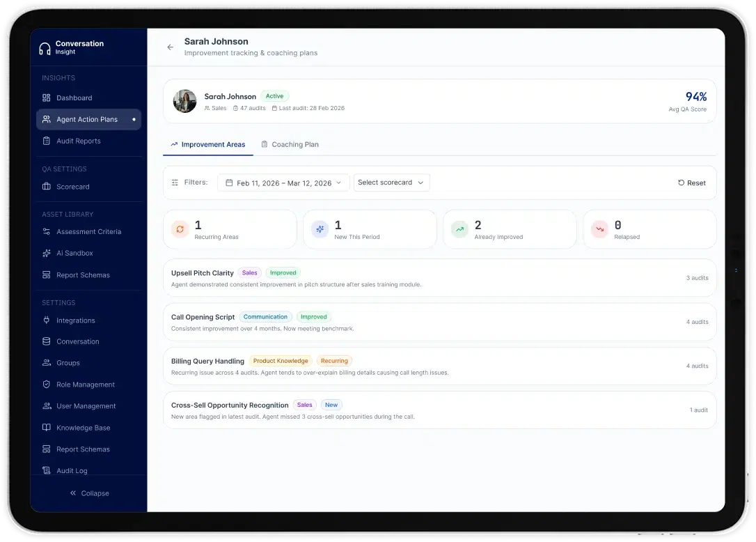The width and height of the screenshot is (756, 542).
Task: Switch to the Improvement Areas tab
Action: point(208,145)
